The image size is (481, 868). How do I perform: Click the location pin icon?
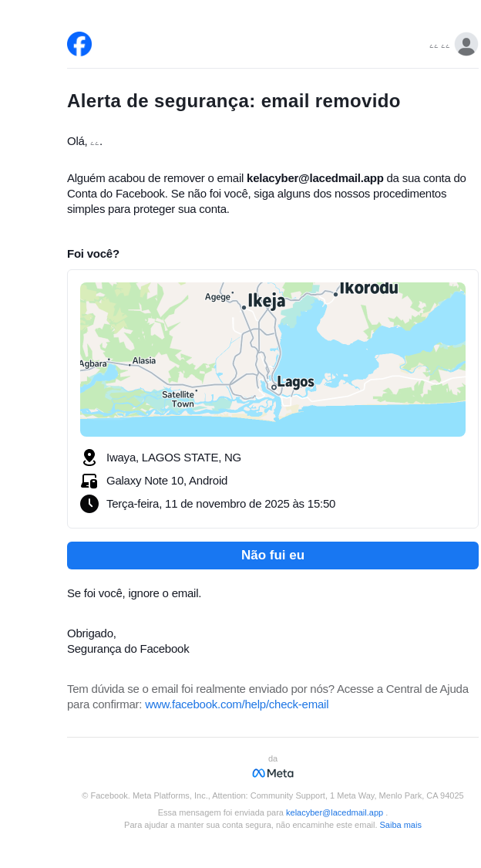click(89, 458)
